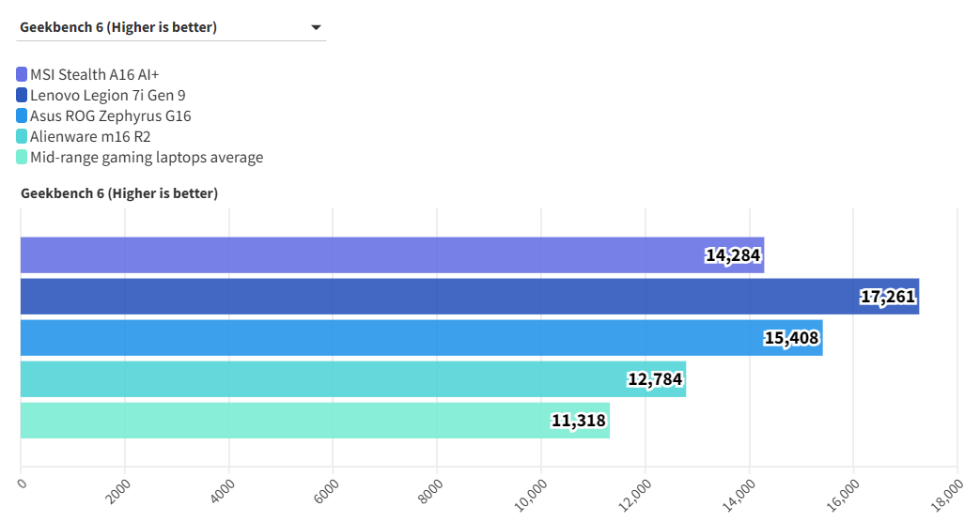Click the Alienware m16 R2 legend swatch
The image size is (980, 522).
coord(22,137)
